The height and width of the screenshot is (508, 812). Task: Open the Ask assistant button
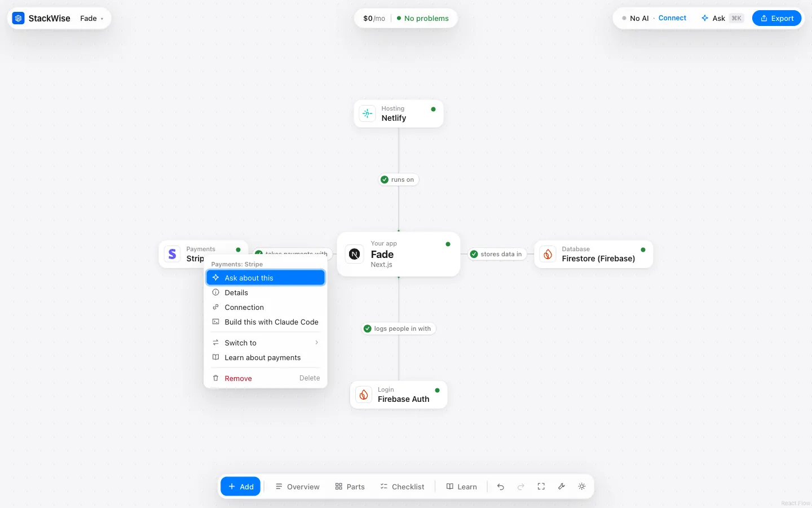[x=722, y=18]
